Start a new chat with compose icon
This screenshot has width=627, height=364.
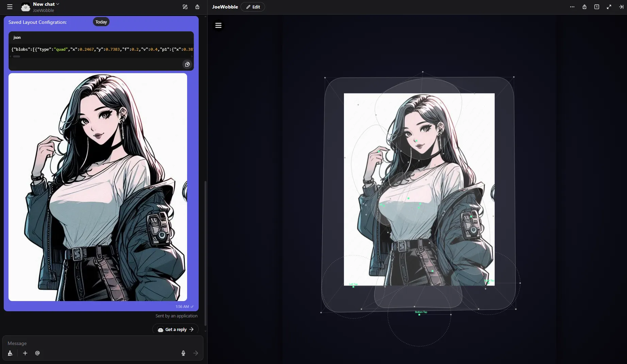pos(185,7)
